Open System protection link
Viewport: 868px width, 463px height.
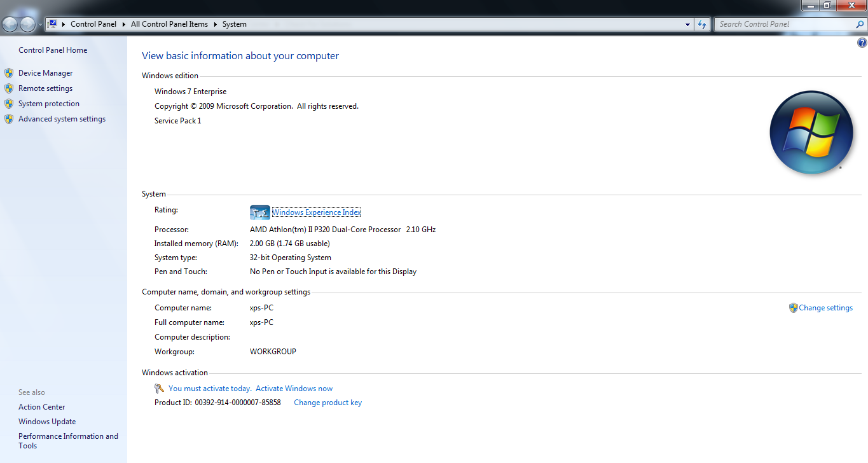tap(49, 104)
